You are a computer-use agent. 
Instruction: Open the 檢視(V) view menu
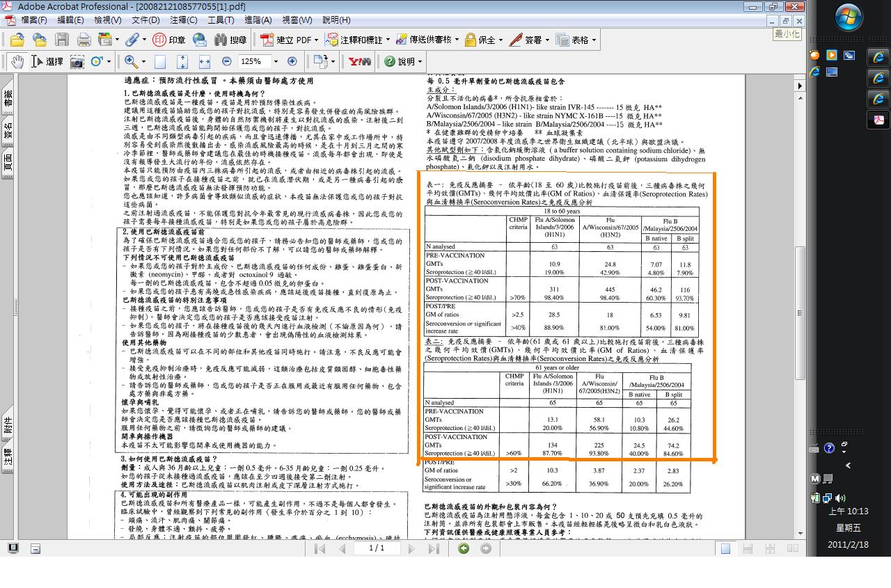pyautogui.click(x=108, y=20)
